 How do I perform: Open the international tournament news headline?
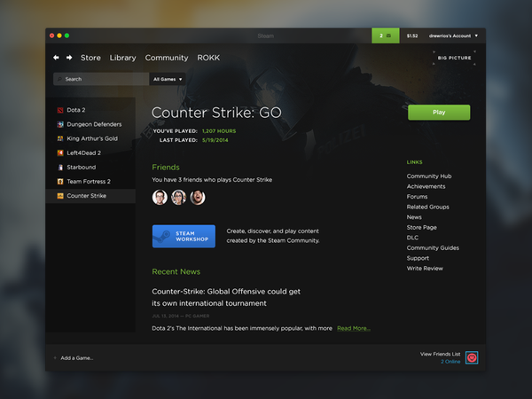[226, 297]
